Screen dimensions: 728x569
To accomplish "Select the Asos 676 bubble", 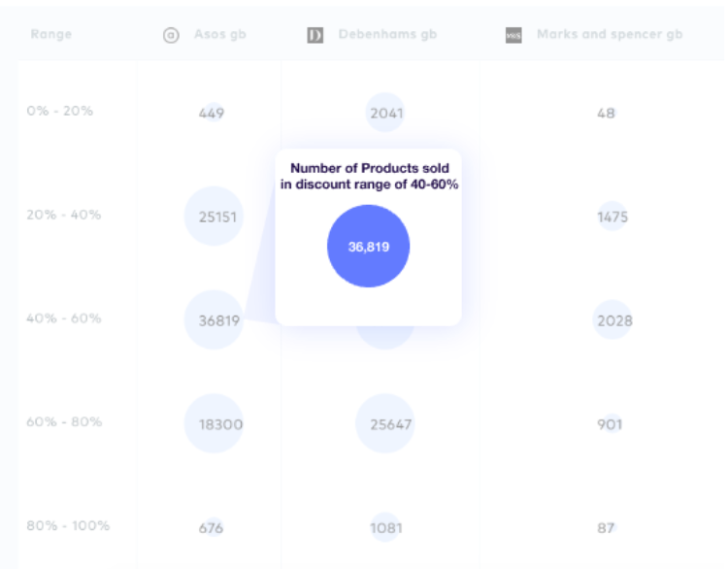I will [214, 527].
